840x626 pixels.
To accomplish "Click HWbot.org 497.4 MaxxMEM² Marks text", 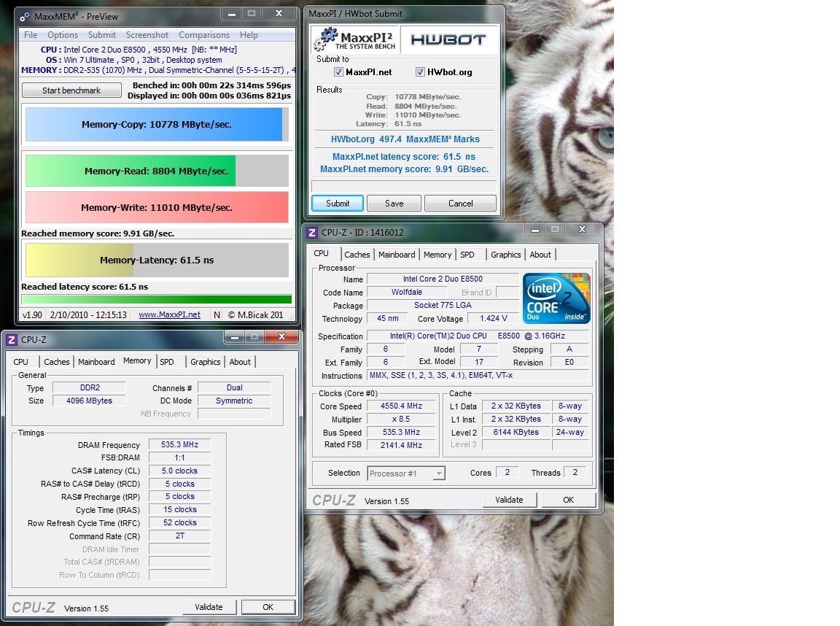I will [405, 139].
